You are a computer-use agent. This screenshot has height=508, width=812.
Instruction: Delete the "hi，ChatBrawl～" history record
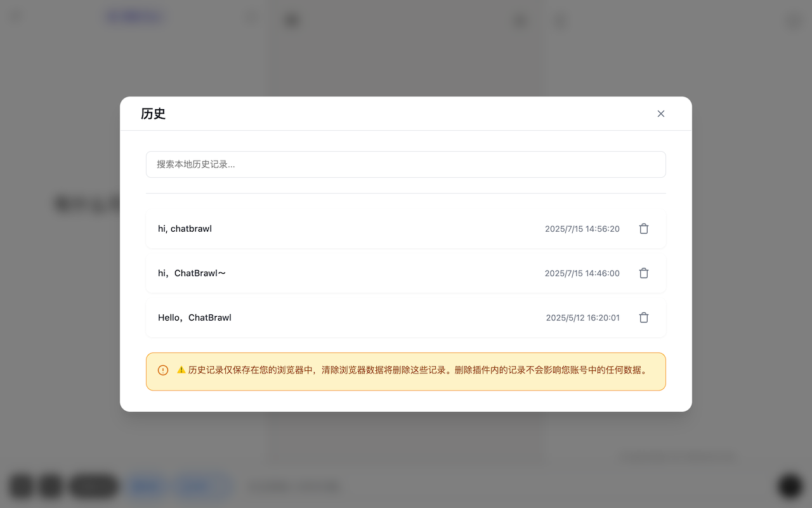click(x=643, y=273)
